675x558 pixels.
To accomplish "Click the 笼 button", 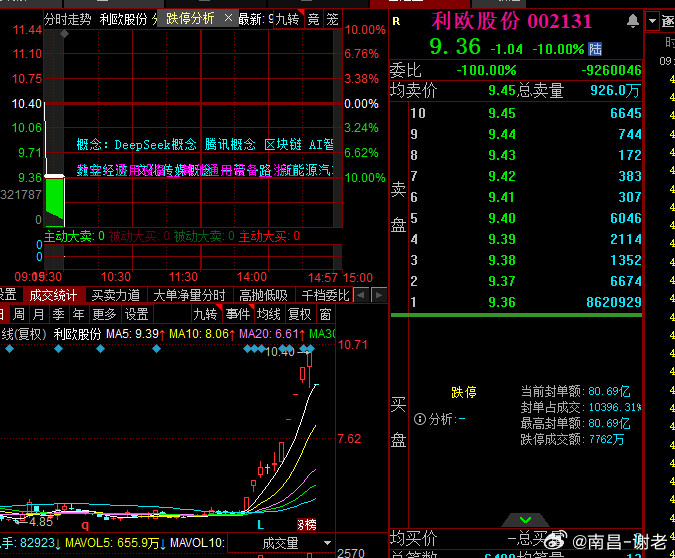I will [x=332, y=19].
